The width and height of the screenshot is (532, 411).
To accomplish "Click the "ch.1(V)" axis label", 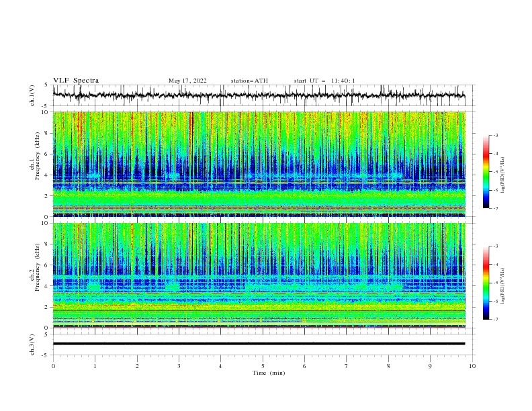I will 32,95.
